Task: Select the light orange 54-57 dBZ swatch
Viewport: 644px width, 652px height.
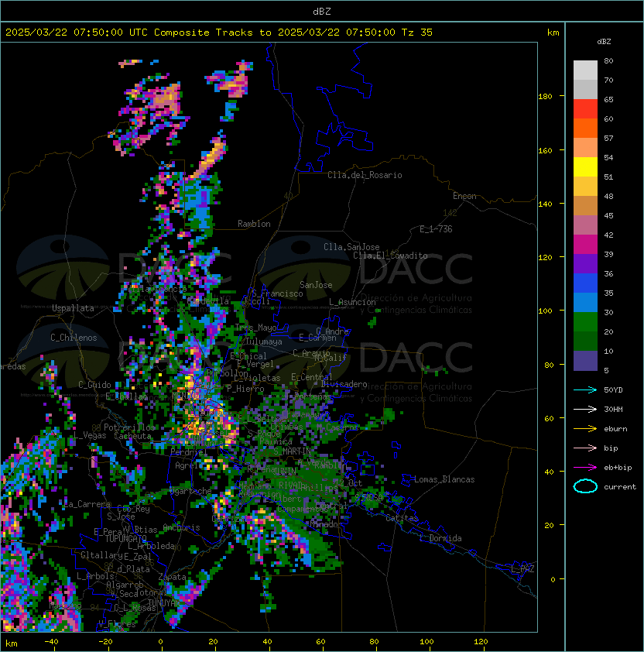Action: (585, 148)
